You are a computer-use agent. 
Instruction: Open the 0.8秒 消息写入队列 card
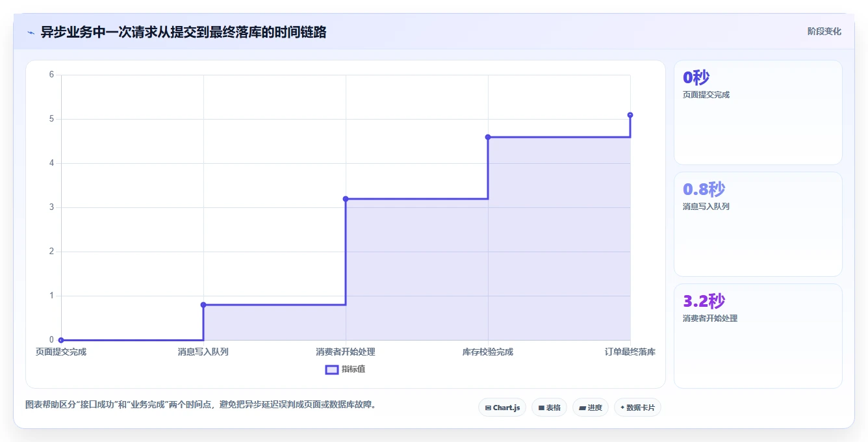coord(758,224)
